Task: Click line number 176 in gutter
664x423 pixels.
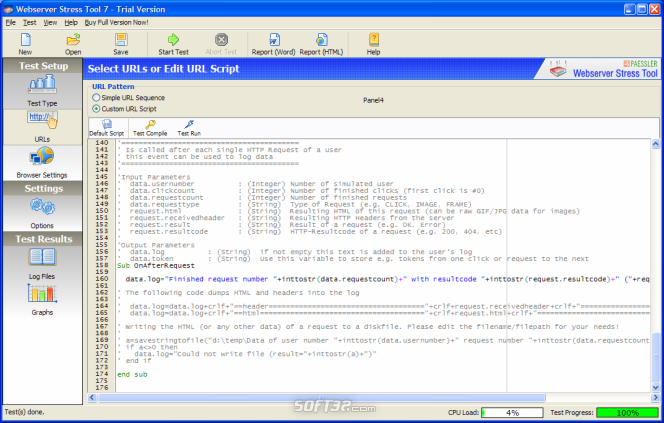Action: (102, 387)
